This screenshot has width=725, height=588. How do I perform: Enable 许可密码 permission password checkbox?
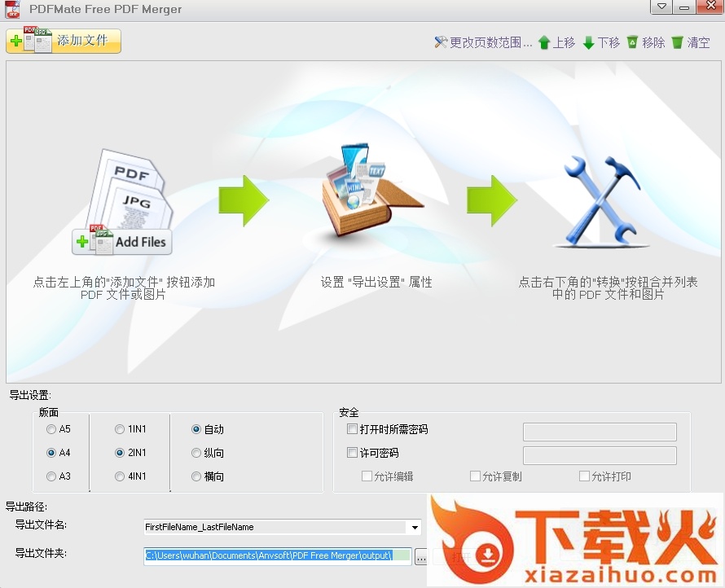pyautogui.click(x=353, y=453)
